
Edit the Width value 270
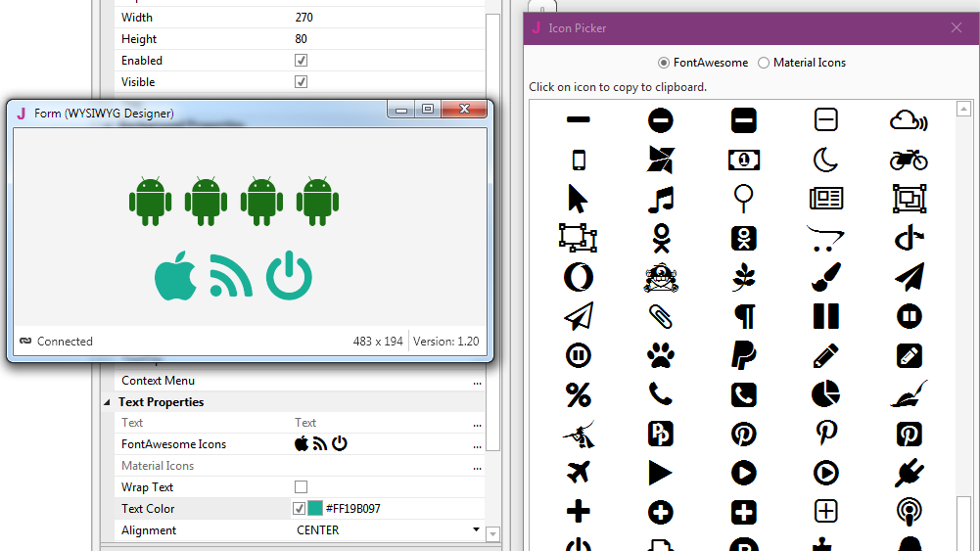coord(303,18)
